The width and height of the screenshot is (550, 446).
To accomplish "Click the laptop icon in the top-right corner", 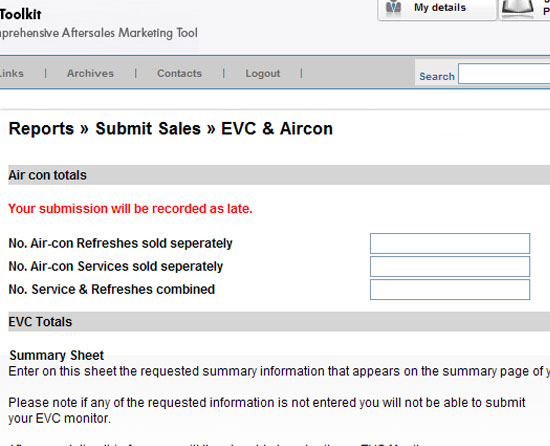I will click(x=518, y=8).
